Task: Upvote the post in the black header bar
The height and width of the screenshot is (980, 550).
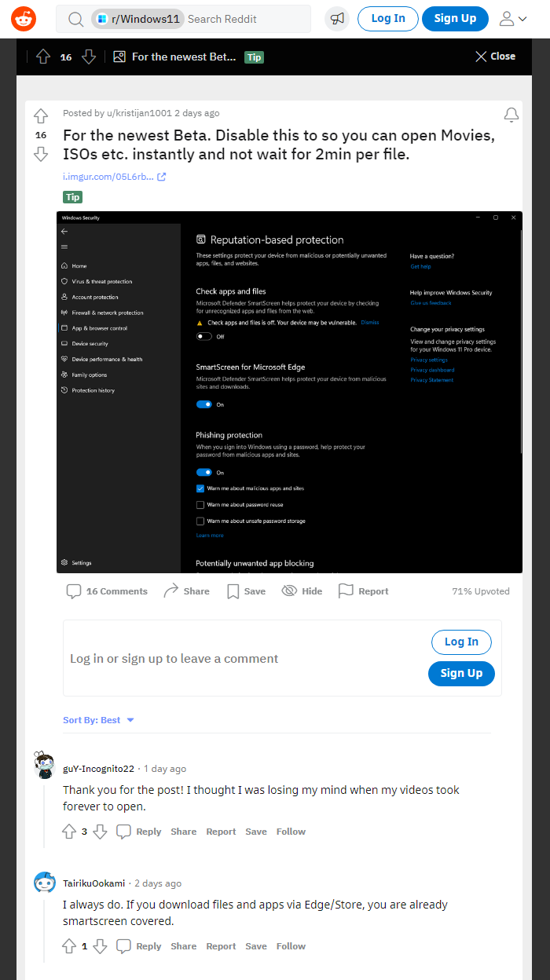Action: click(43, 57)
